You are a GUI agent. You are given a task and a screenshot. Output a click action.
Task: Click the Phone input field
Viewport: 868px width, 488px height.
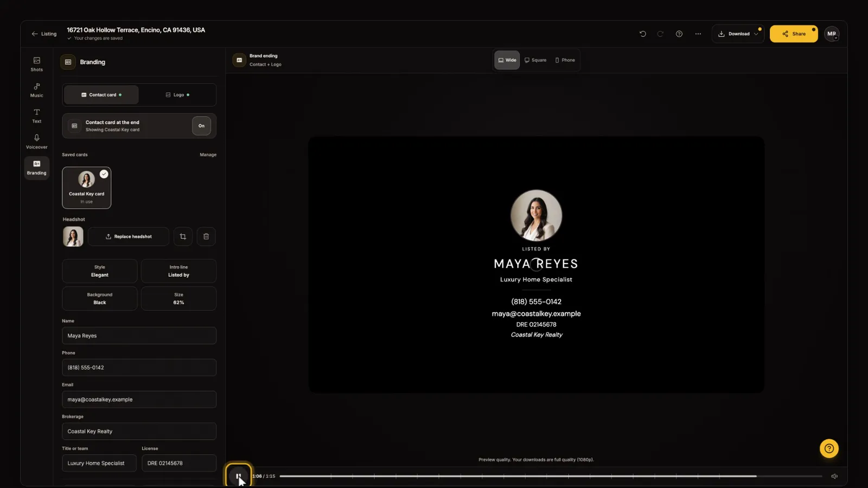click(139, 368)
